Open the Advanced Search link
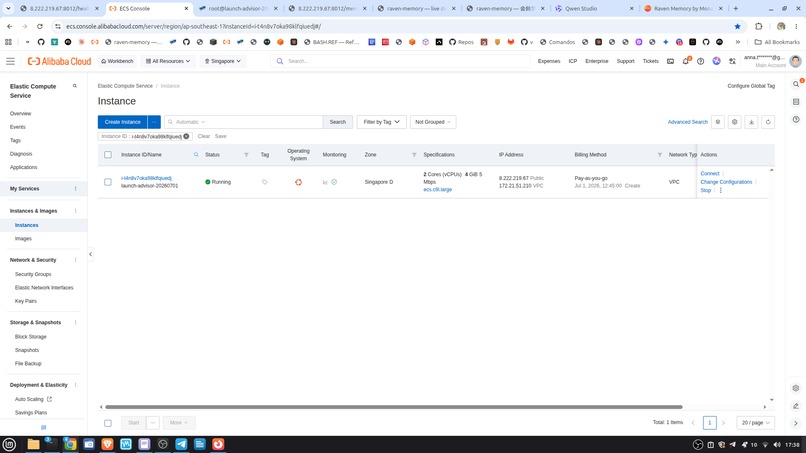Screen dimensions: 806x453 point(687,122)
